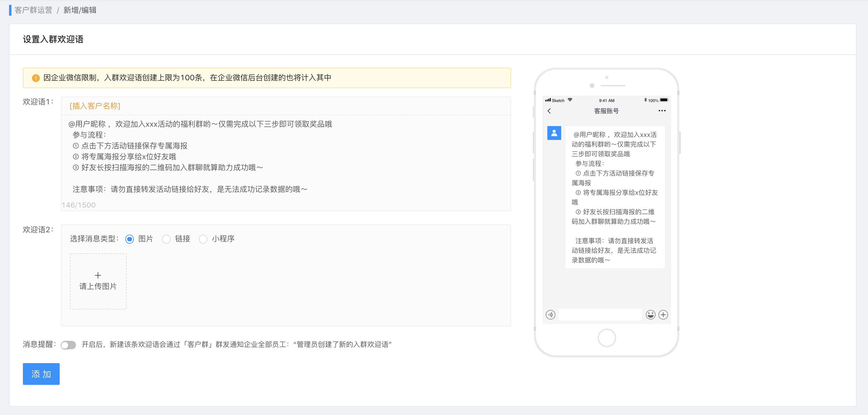
Task: Click the circled plus icon in phone chat bar
Action: [663, 315]
